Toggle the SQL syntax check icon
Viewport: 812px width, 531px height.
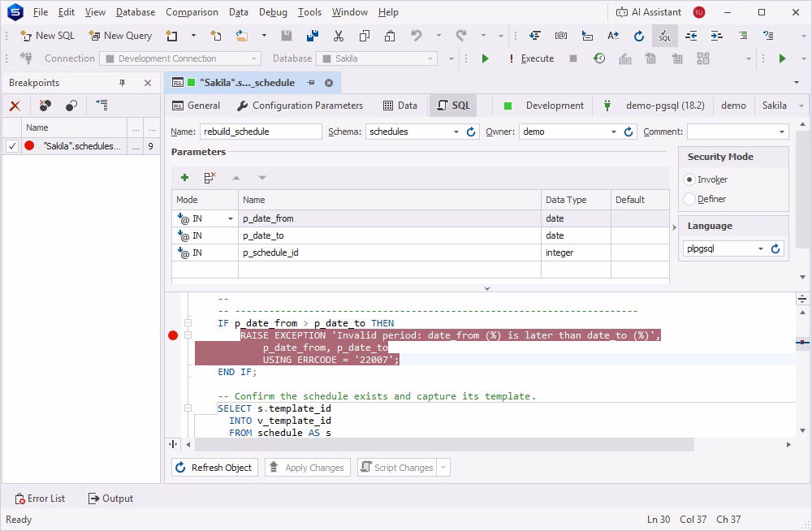click(665, 36)
